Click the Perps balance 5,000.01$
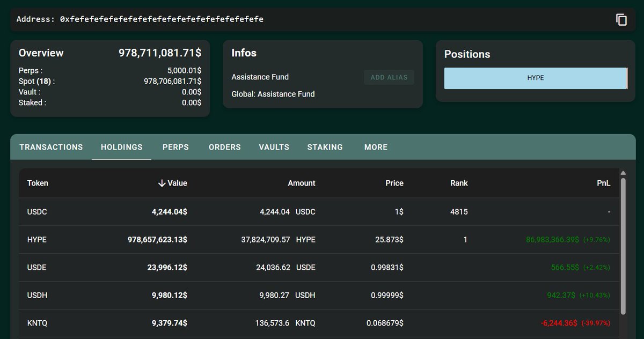Image resolution: width=644 pixels, height=339 pixels. click(x=185, y=70)
